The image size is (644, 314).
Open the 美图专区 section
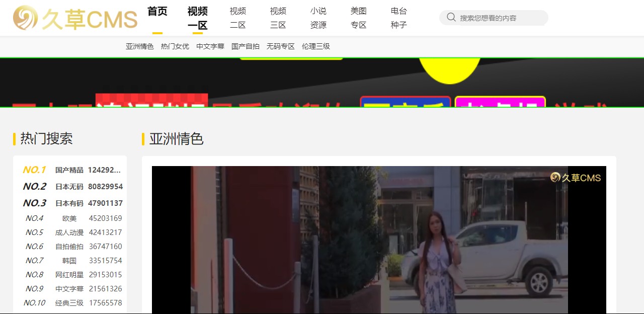358,17
